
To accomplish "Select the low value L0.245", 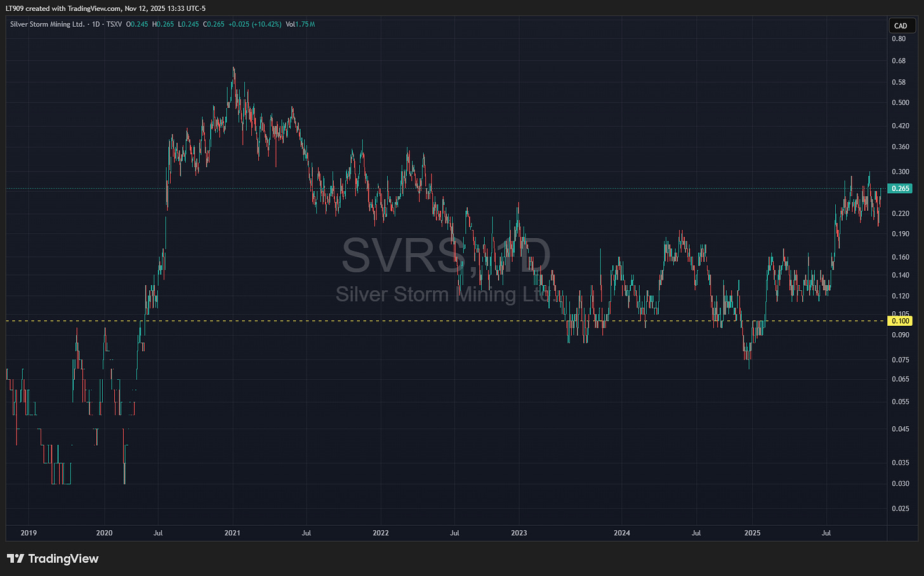I will click(x=188, y=24).
